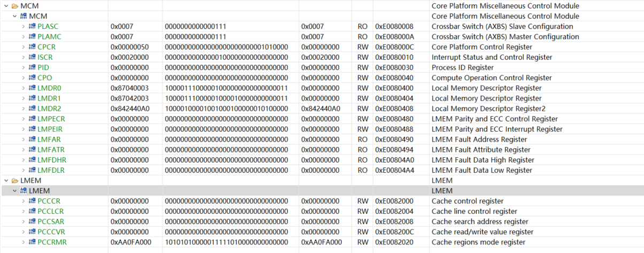The height and width of the screenshot is (253, 644).
Task: Click the LMEM folder icon
Action: tap(14, 181)
